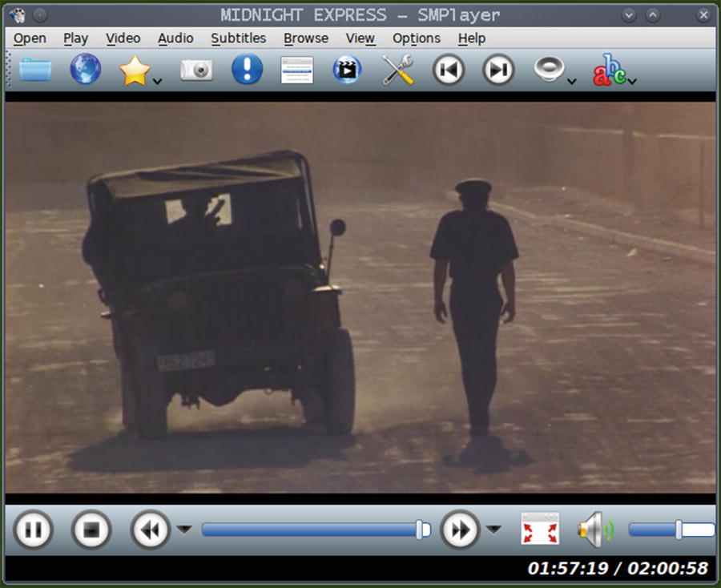Expand the audio speaker dropdown arrow
Viewport: 721px width, 588px height.
click(571, 82)
